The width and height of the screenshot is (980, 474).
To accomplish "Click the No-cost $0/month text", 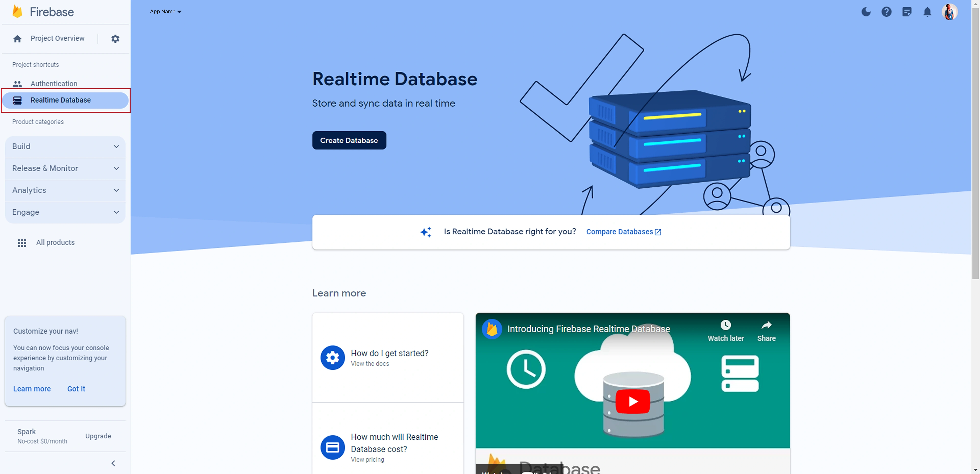I will point(42,441).
